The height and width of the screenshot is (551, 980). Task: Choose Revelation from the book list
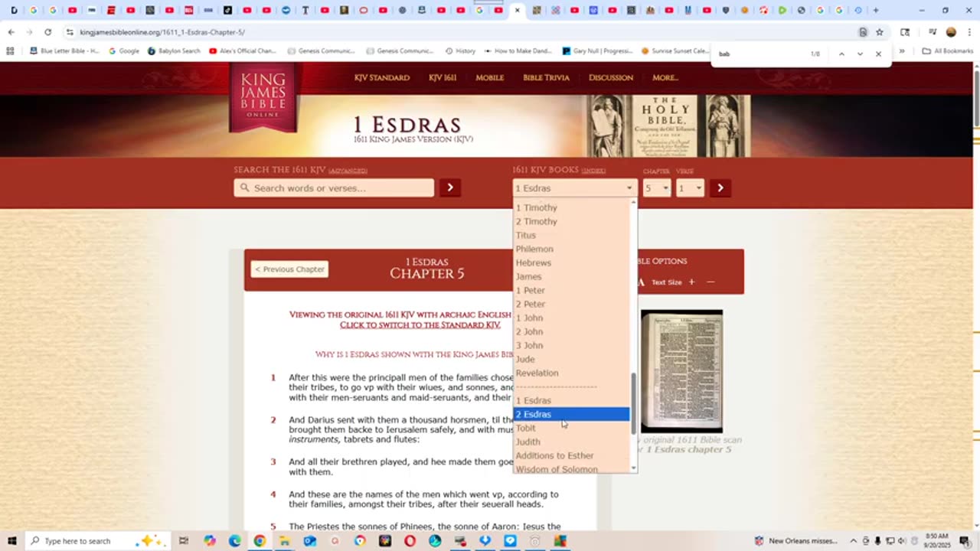click(x=571, y=373)
